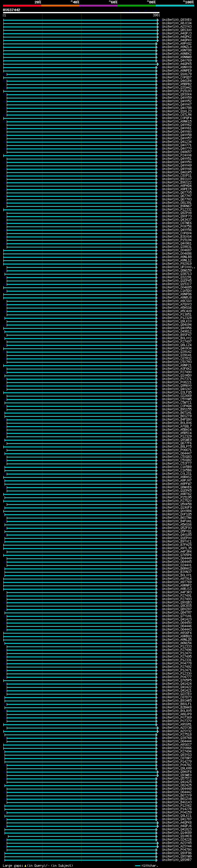Click the UniRef100_Q3SA42 label

pos(176,88)
